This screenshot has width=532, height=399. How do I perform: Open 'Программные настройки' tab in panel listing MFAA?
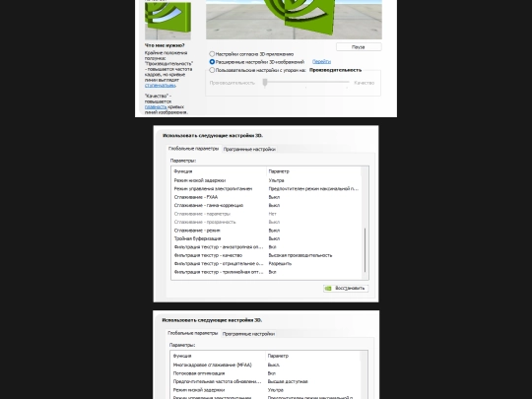tap(248, 334)
